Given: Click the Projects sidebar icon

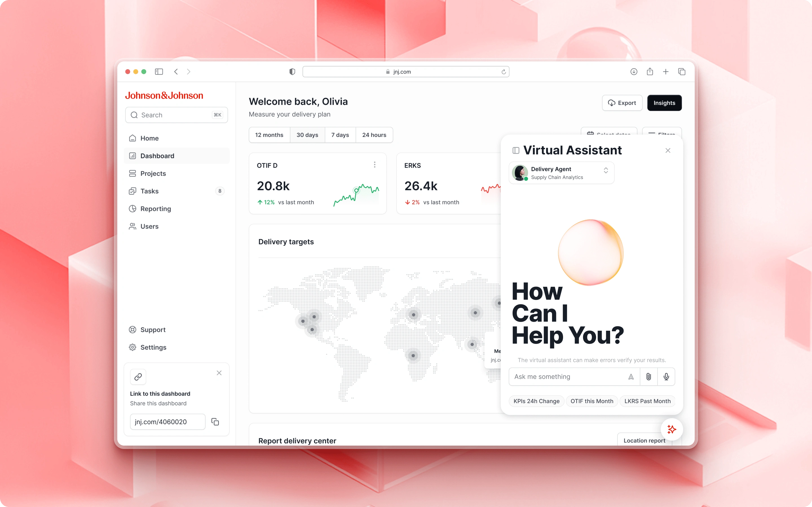Looking at the screenshot, I should coord(132,173).
